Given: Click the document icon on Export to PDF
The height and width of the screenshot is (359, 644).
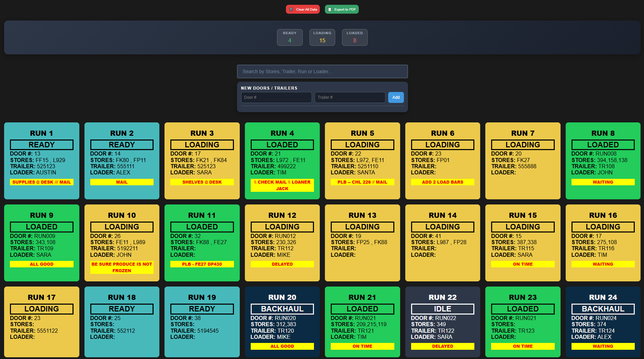Looking at the screenshot, I should [330, 10].
